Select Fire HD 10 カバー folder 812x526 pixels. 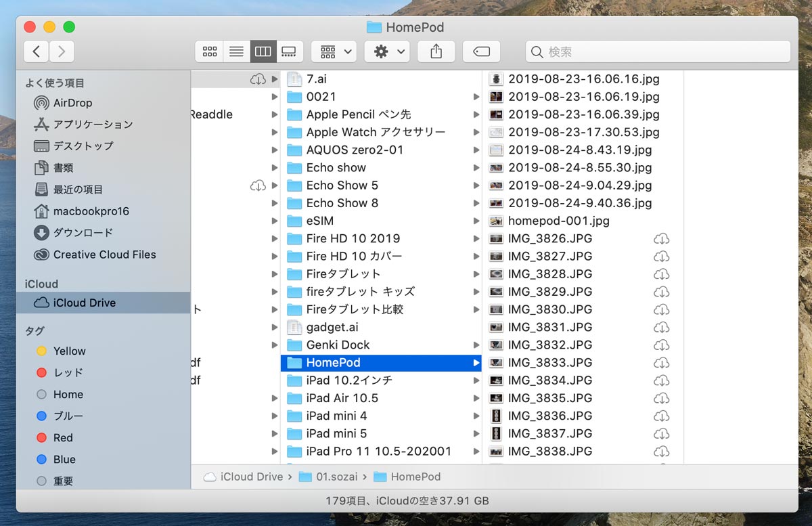point(381,256)
